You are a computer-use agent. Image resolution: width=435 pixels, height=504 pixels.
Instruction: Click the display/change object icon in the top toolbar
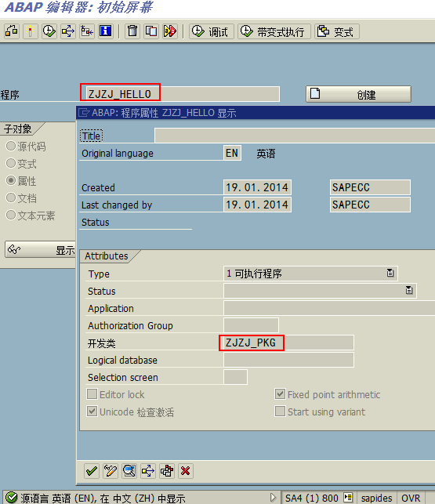click(12, 31)
